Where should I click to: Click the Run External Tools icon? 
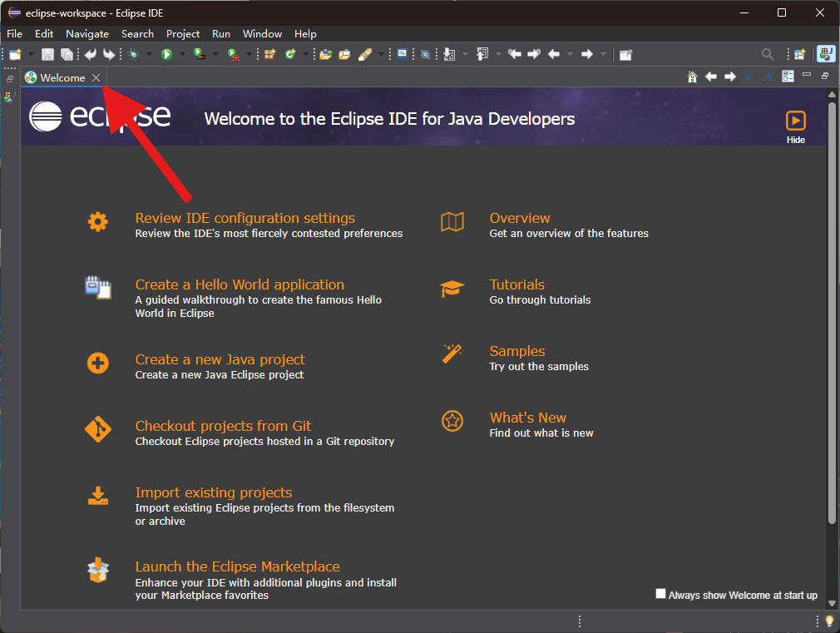[234, 54]
